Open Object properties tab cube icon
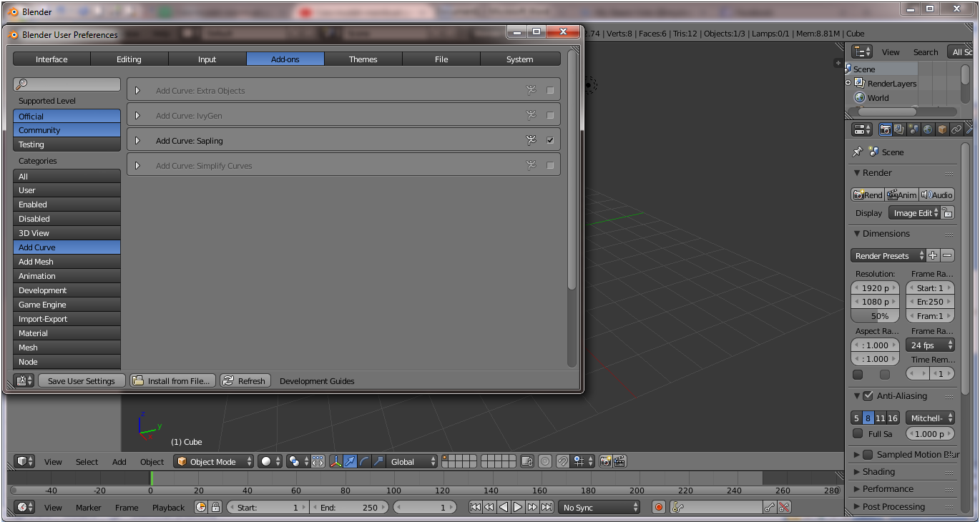The image size is (980, 522). [942, 129]
